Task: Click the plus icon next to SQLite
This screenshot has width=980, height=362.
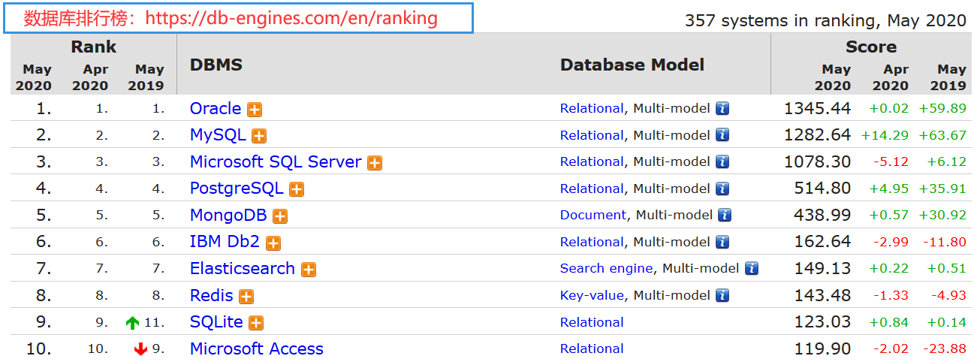Action: [x=256, y=323]
